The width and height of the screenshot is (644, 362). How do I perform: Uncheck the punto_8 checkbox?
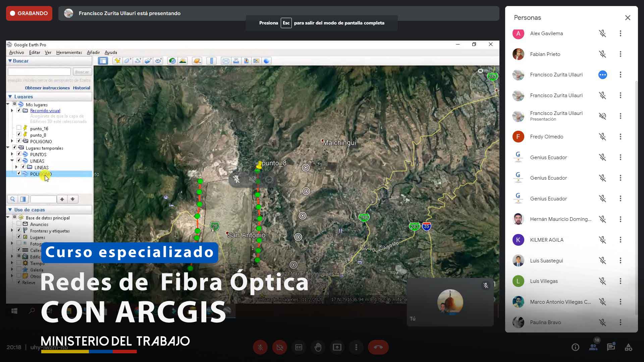[x=19, y=134]
